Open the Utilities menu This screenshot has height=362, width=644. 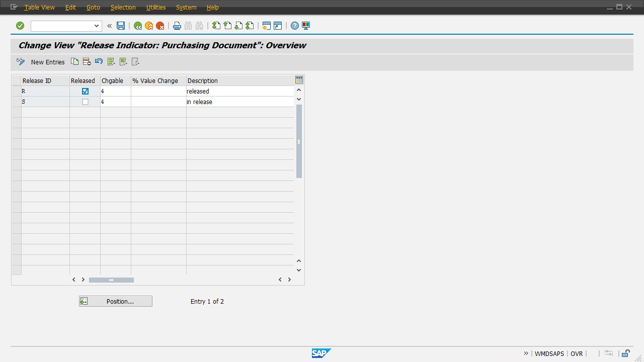click(x=156, y=8)
